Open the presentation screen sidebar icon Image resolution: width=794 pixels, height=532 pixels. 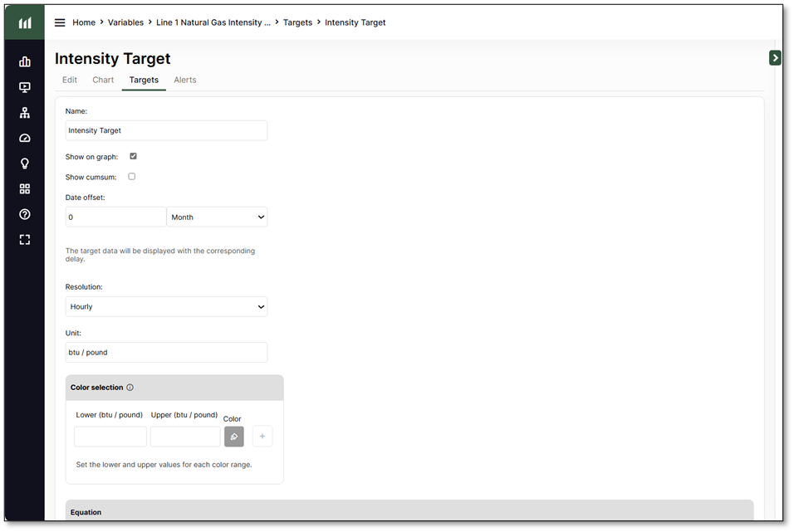(x=25, y=87)
